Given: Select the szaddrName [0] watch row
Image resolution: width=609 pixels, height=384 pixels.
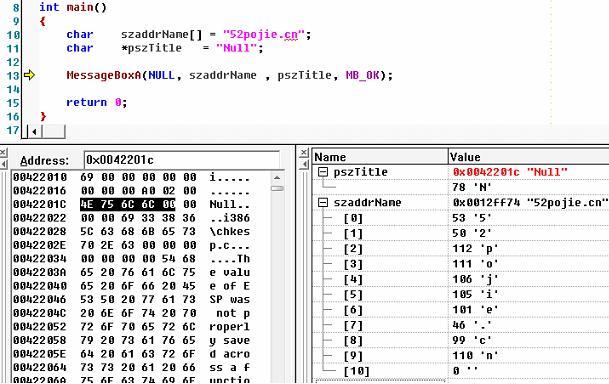Looking at the screenshot, I should (460, 218).
